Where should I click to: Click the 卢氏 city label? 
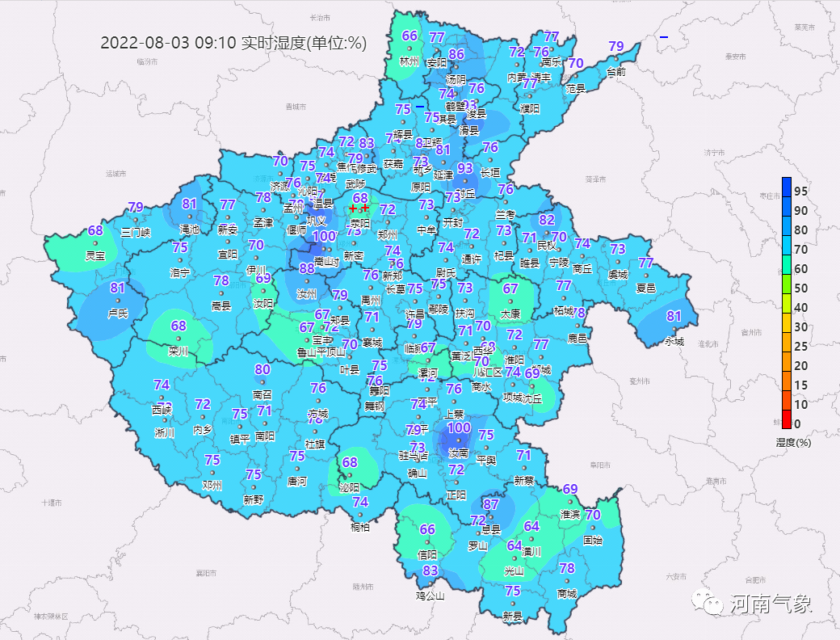point(118,313)
